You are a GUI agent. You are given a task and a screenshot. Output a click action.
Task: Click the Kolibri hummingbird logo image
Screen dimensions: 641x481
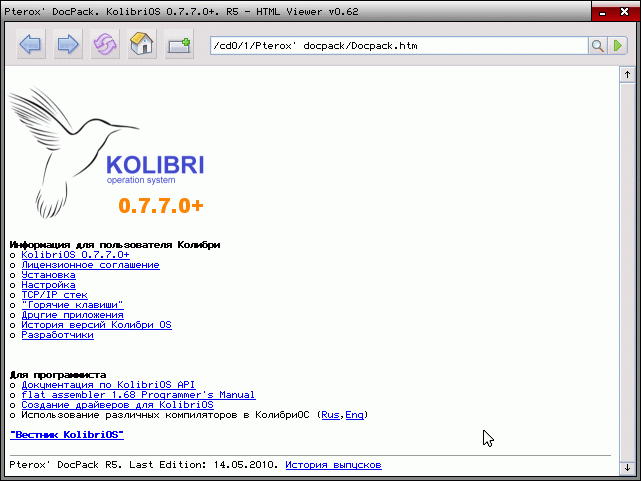click(x=106, y=152)
